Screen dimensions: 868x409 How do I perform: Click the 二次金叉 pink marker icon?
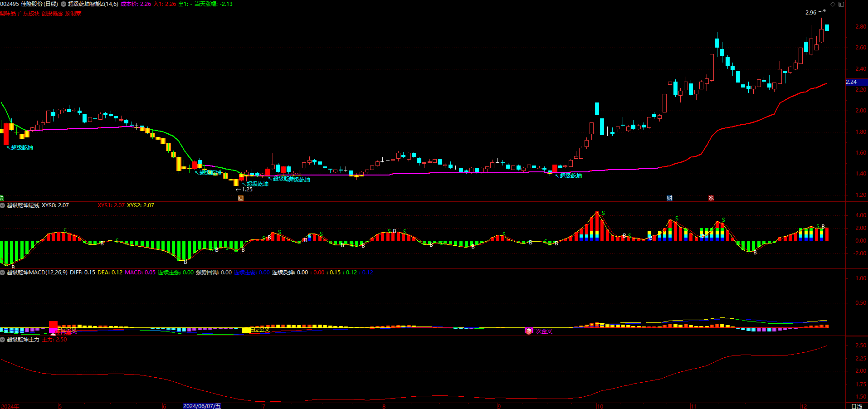coord(528,331)
